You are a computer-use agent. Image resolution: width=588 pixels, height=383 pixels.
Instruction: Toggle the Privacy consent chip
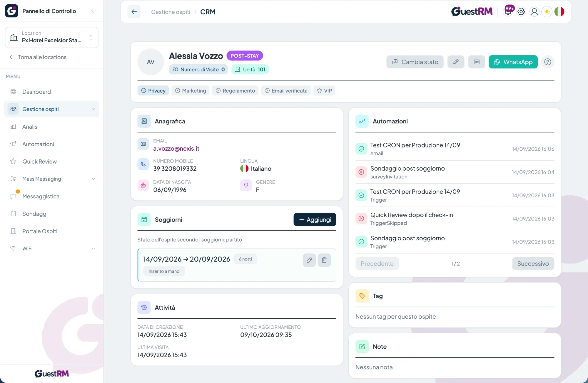[x=153, y=90]
